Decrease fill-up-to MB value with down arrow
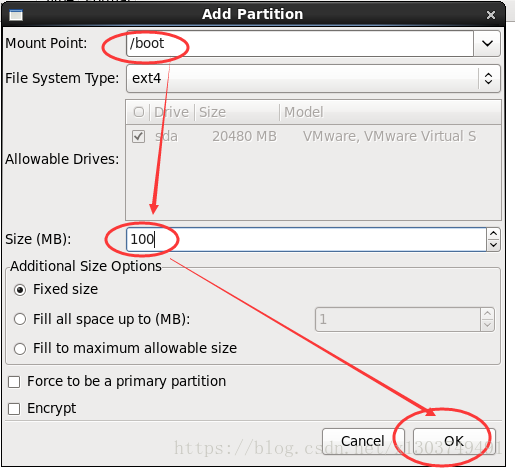 click(x=487, y=325)
